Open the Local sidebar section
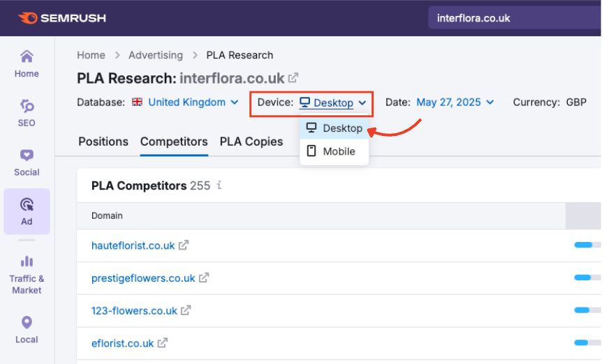 click(27, 330)
